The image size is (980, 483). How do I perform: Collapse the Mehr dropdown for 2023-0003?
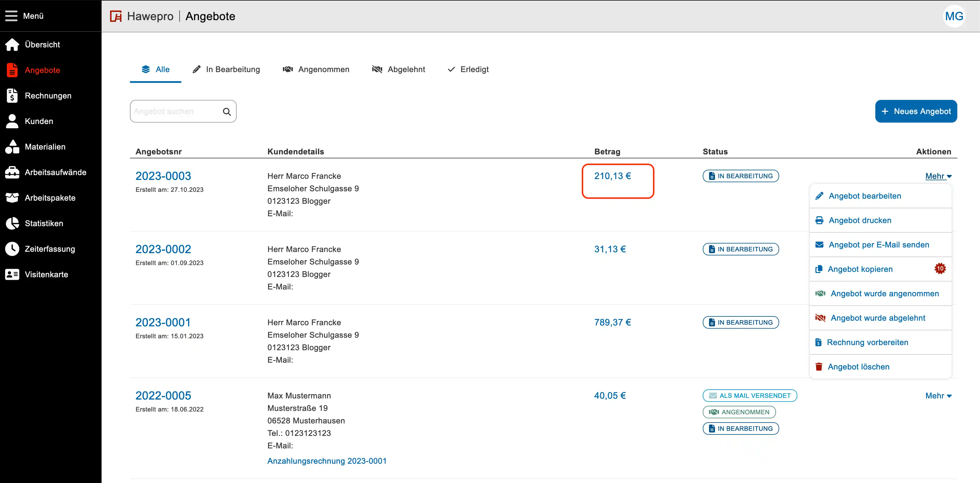click(938, 176)
